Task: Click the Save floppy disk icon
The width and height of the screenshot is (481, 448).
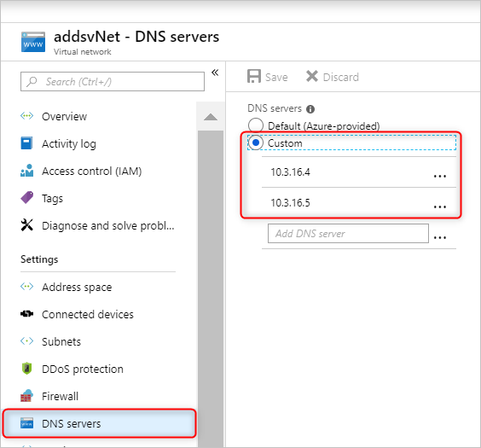Action: pyautogui.click(x=254, y=77)
